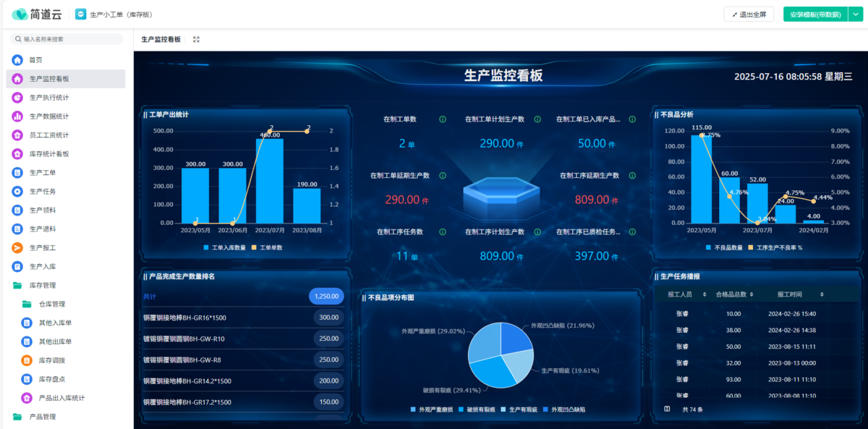Open 生产任务 icon in sidebar

(x=17, y=192)
